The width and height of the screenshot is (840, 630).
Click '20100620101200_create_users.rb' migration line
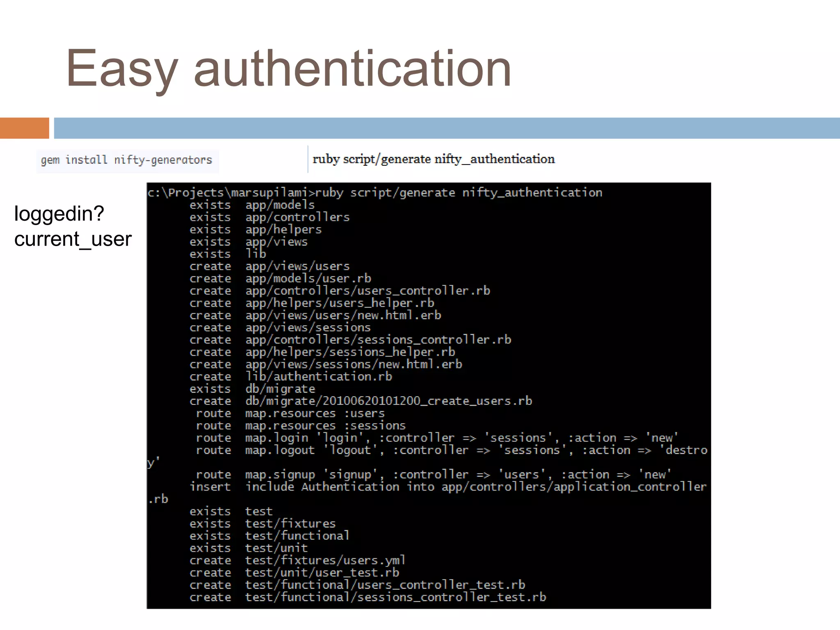[x=361, y=401]
